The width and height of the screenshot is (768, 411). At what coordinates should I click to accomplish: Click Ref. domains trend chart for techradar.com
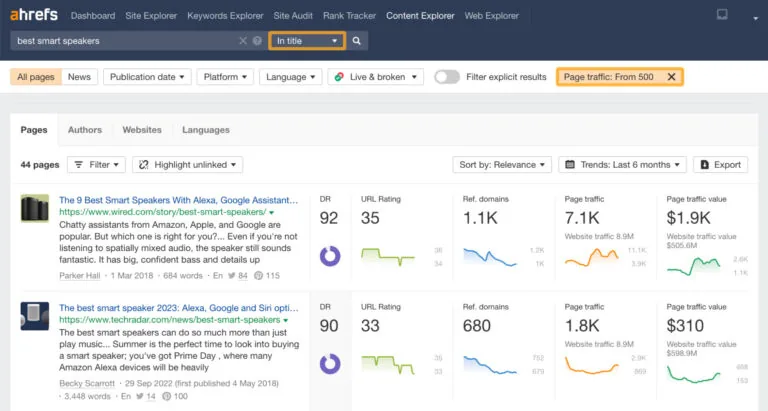click(x=490, y=365)
